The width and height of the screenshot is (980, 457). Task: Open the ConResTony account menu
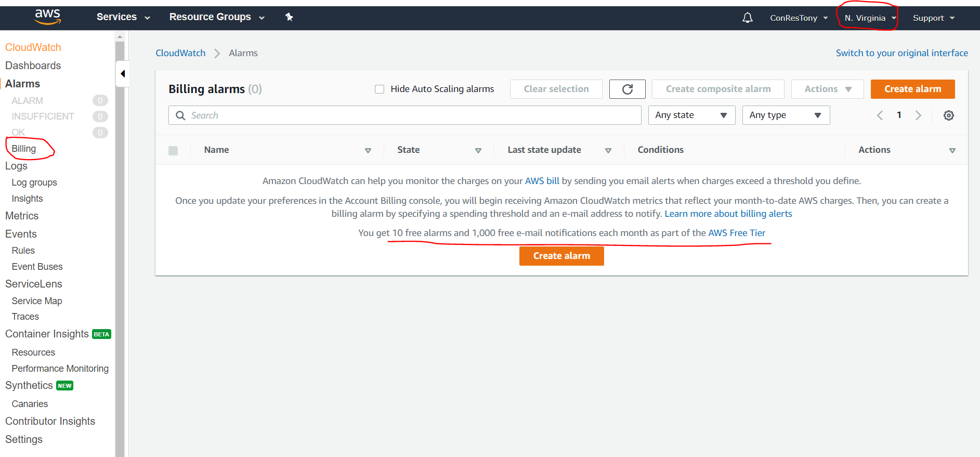[x=799, y=18]
